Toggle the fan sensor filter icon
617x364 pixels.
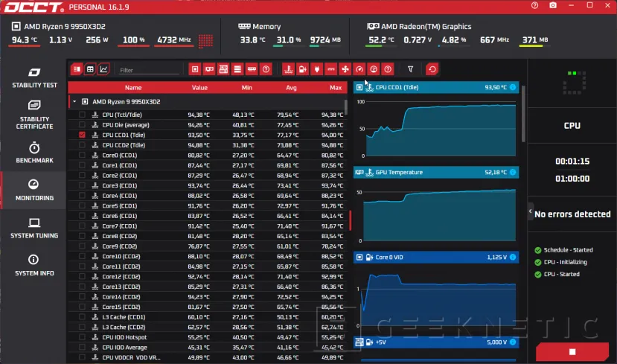click(345, 69)
